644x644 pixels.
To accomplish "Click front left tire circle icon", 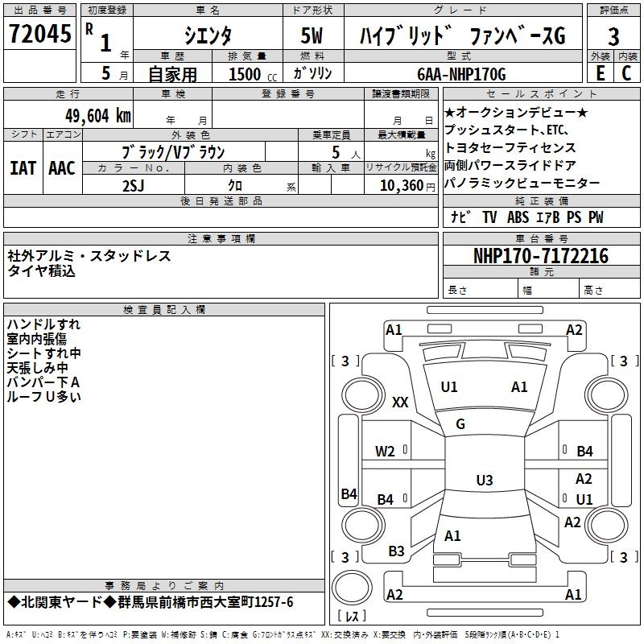I will pyautogui.click(x=363, y=396).
